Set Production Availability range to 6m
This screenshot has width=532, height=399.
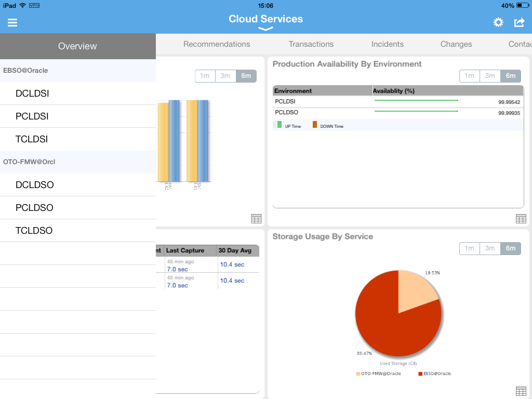pyautogui.click(x=510, y=76)
